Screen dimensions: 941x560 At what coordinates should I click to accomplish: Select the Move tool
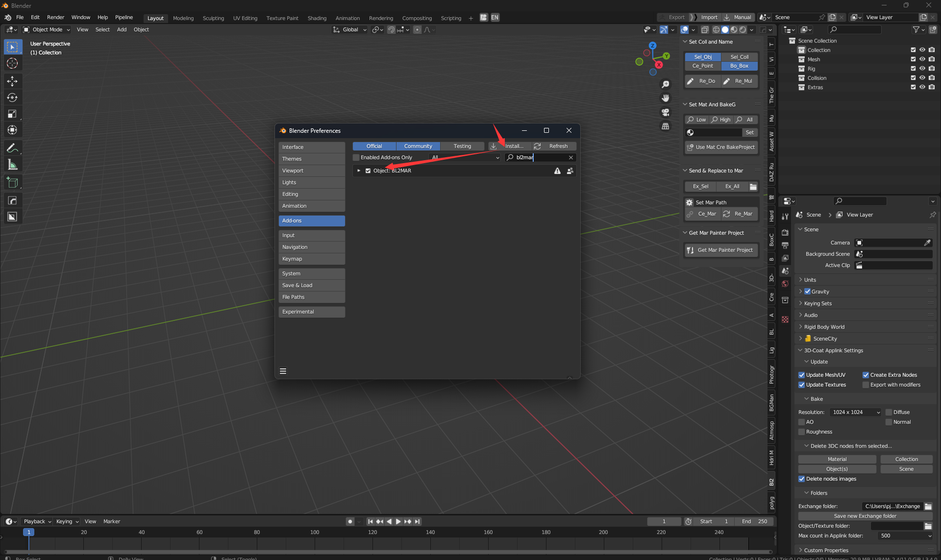point(12,81)
